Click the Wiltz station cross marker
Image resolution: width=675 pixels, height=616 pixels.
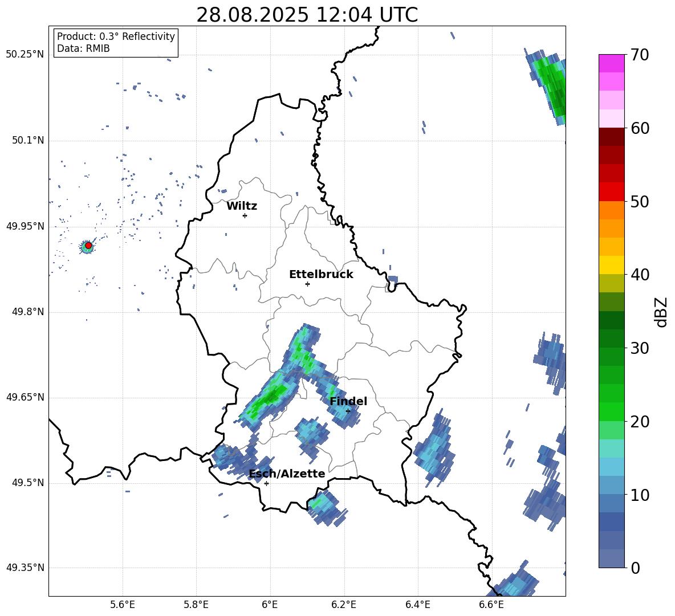(x=245, y=215)
